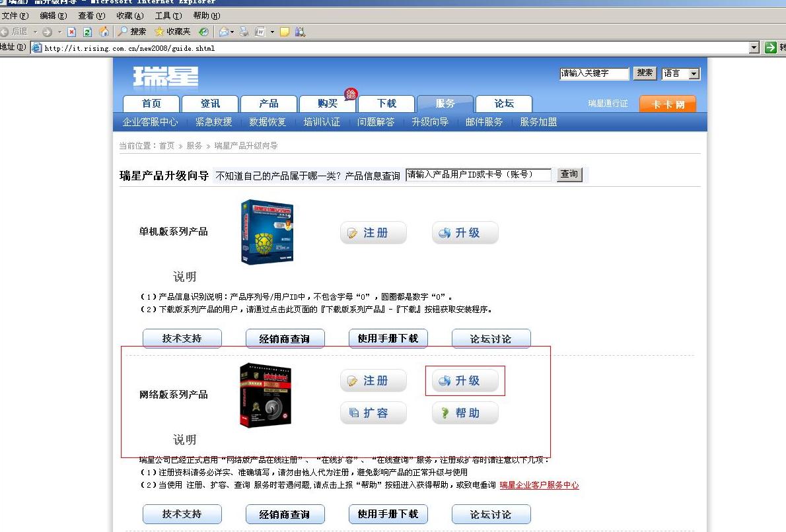Open 升级向导 in the submenu

coord(430,122)
